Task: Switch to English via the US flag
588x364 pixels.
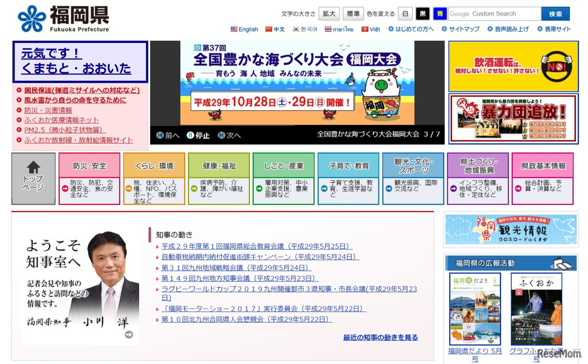Action: click(244, 29)
